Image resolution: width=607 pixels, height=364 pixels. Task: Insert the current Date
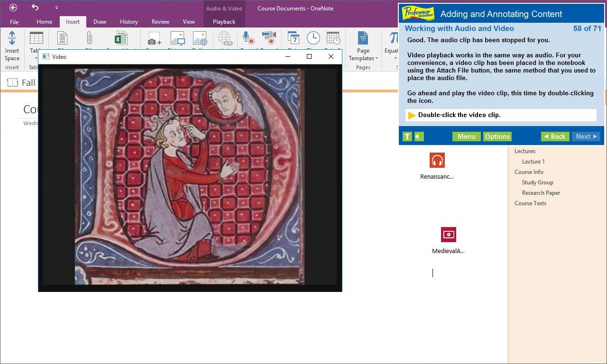pyautogui.click(x=294, y=38)
